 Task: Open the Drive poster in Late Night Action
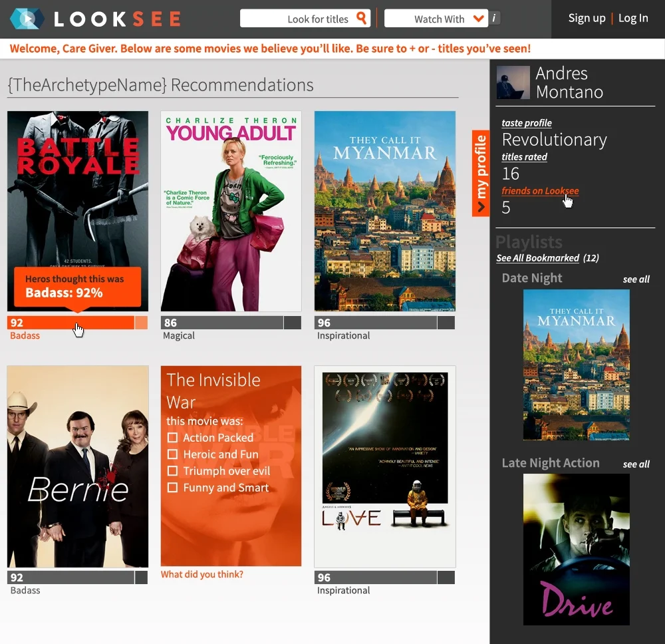point(576,550)
